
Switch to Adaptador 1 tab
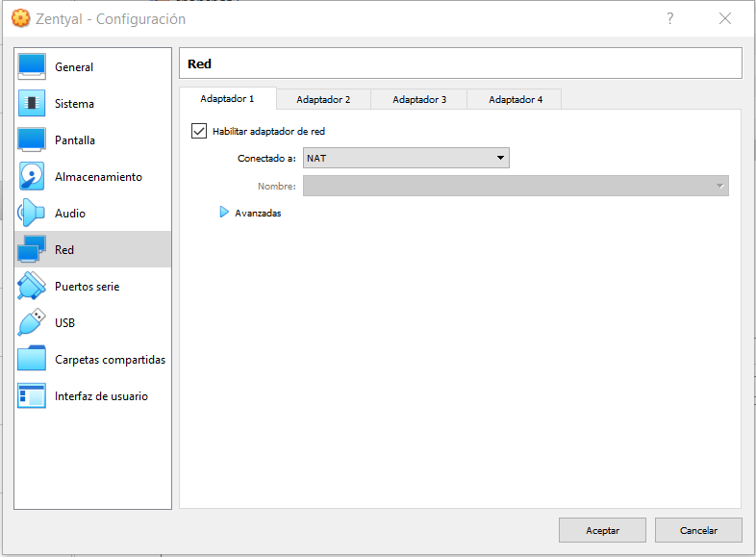tap(227, 99)
